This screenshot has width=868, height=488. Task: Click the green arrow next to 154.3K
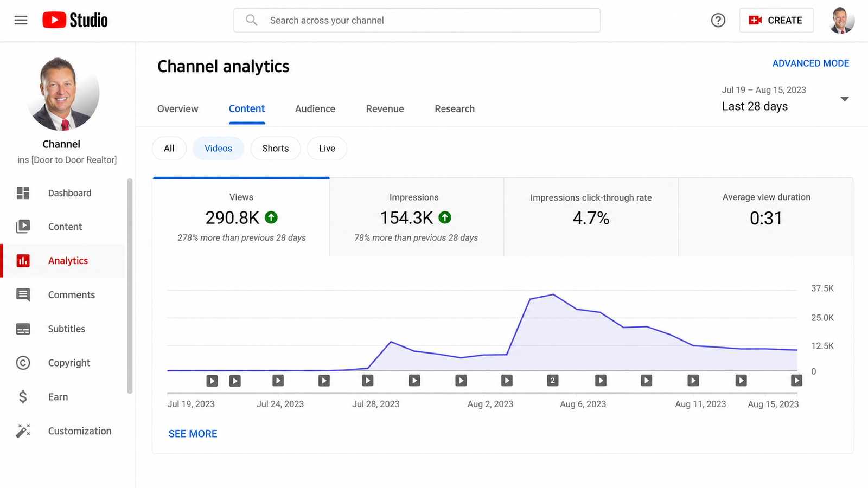click(x=445, y=217)
